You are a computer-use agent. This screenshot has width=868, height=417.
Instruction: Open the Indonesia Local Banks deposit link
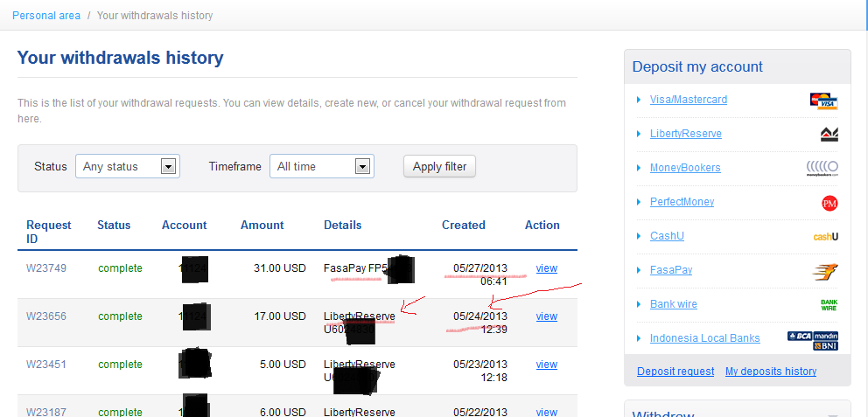704,338
